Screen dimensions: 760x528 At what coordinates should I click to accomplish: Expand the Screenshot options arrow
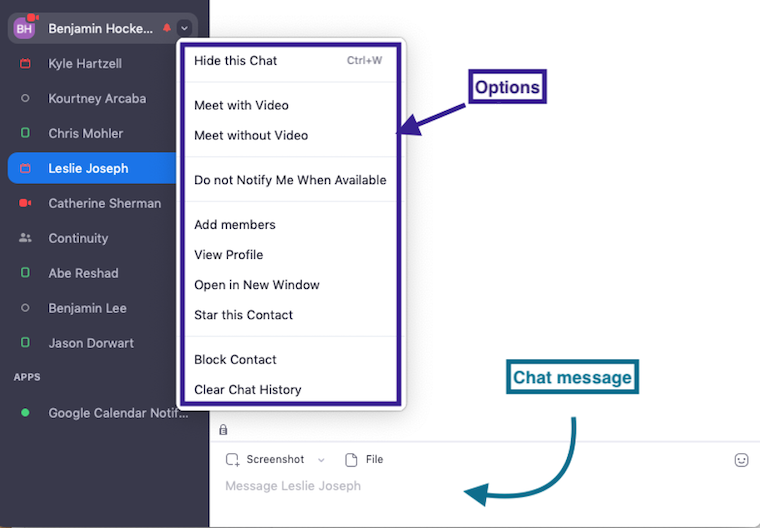coord(321,460)
